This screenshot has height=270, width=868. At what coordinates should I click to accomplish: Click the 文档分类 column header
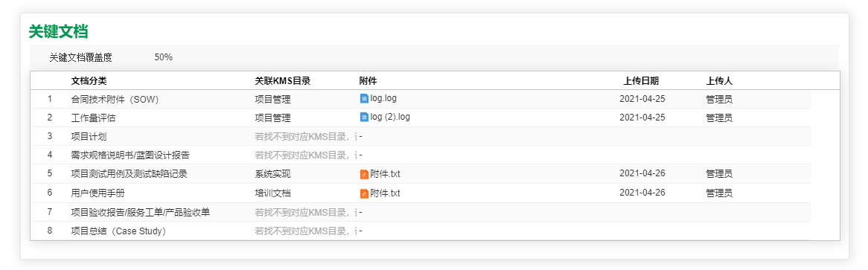click(x=89, y=81)
